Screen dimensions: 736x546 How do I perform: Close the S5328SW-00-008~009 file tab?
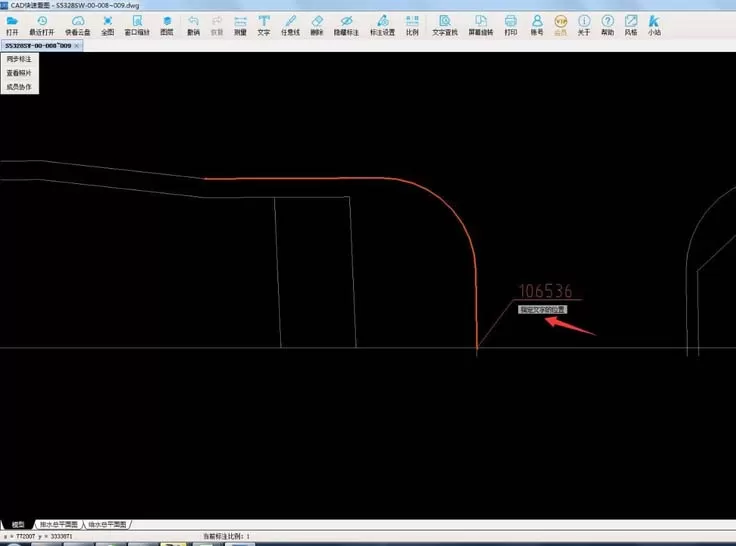(x=77, y=46)
